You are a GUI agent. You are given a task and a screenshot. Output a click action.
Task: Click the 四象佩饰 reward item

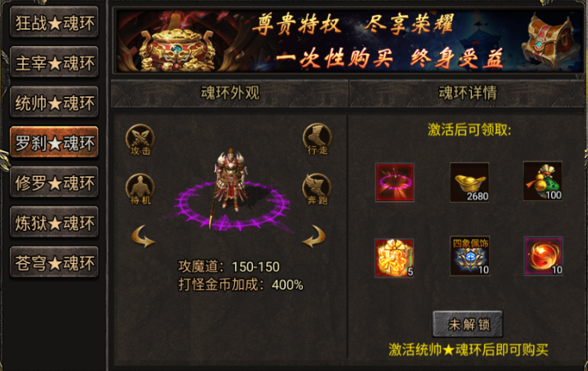point(470,256)
